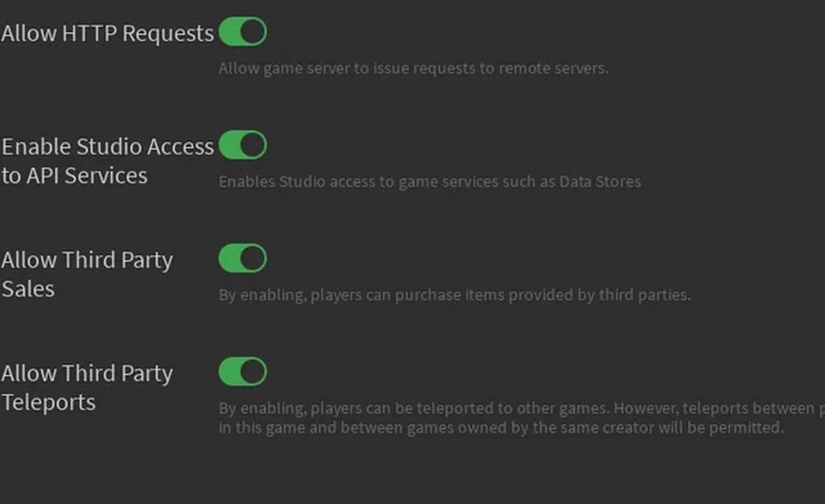
Task: Click the HTTP requests description text
Action: (x=413, y=68)
